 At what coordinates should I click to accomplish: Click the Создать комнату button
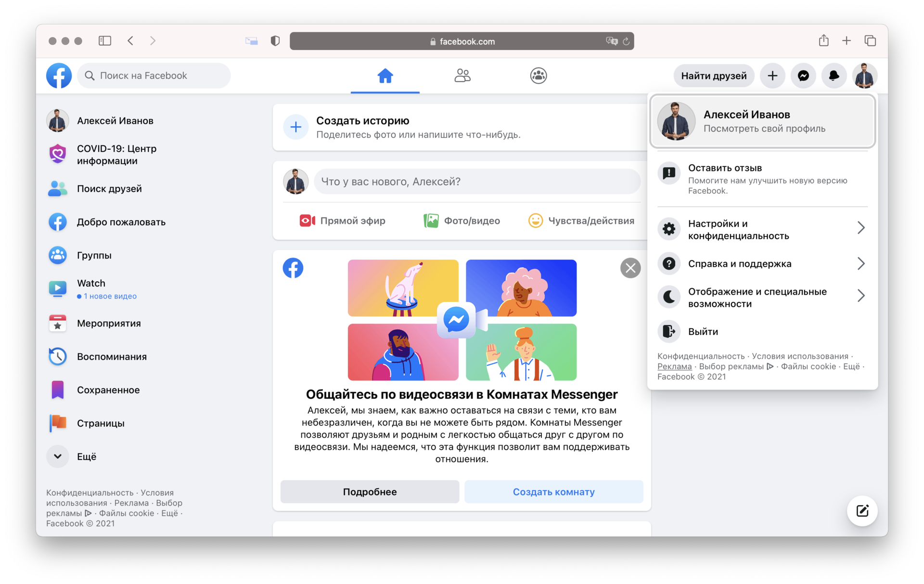[554, 492]
